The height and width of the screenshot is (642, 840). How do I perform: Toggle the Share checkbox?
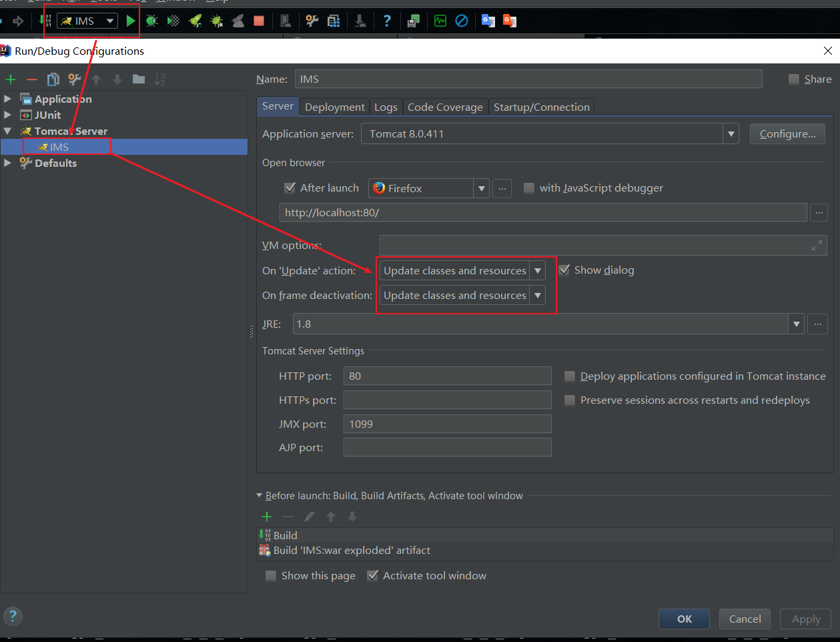(794, 79)
